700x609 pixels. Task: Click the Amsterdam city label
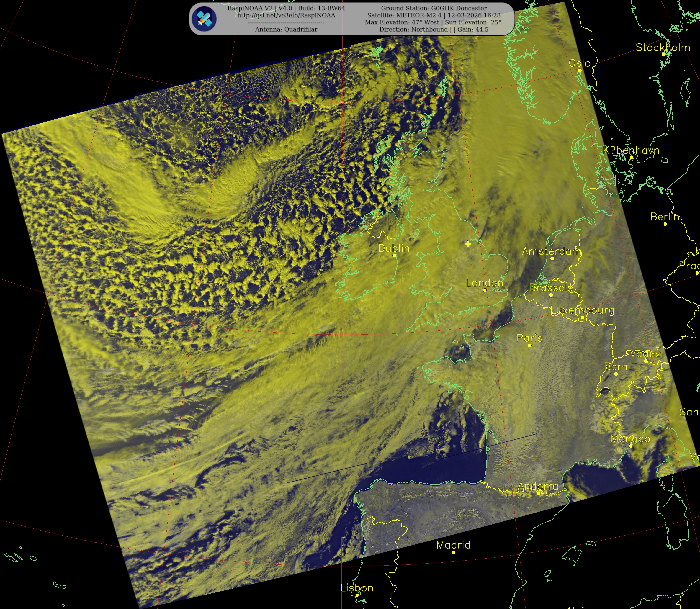pyautogui.click(x=552, y=251)
